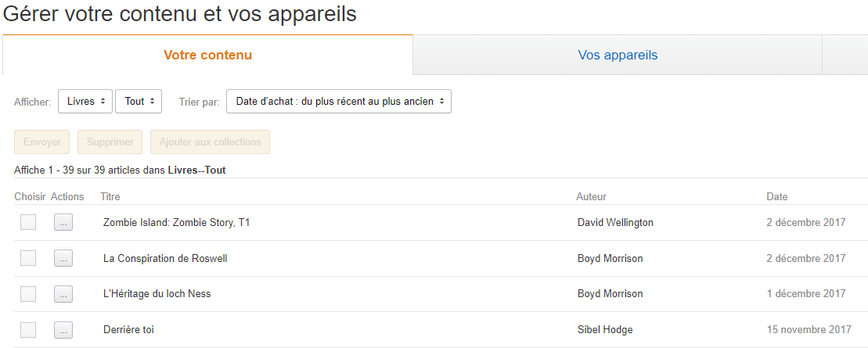Screen dimensions: 868x348
Task: Select the Votre contenu tab
Action: tap(207, 56)
